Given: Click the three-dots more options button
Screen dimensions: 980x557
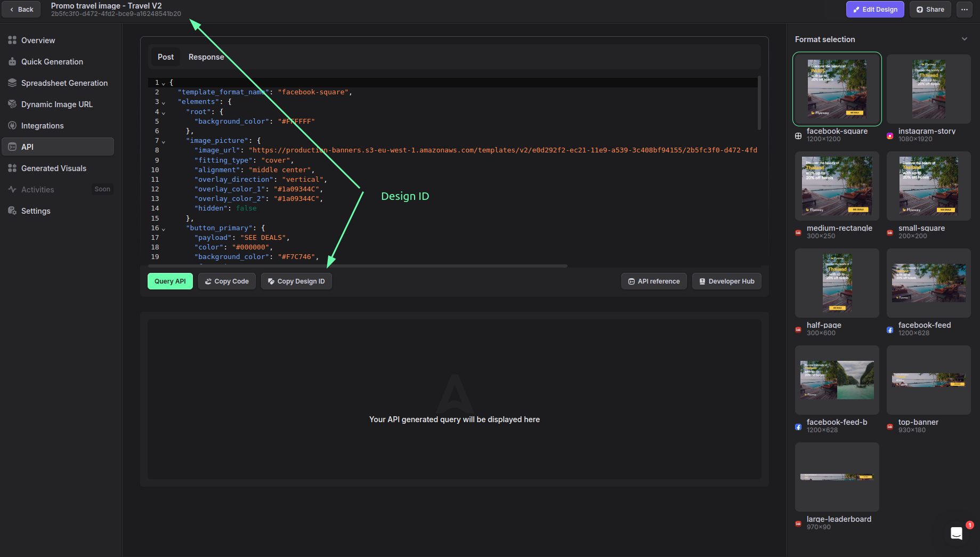Looking at the screenshot, I should (x=964, y=10).
